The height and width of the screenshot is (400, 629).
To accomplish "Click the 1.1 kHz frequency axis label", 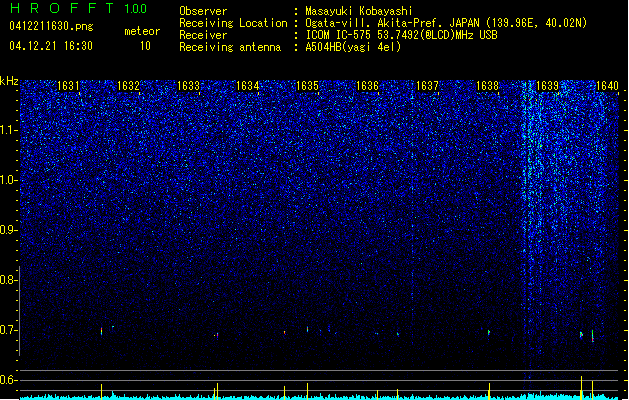I will coord(8,130).
